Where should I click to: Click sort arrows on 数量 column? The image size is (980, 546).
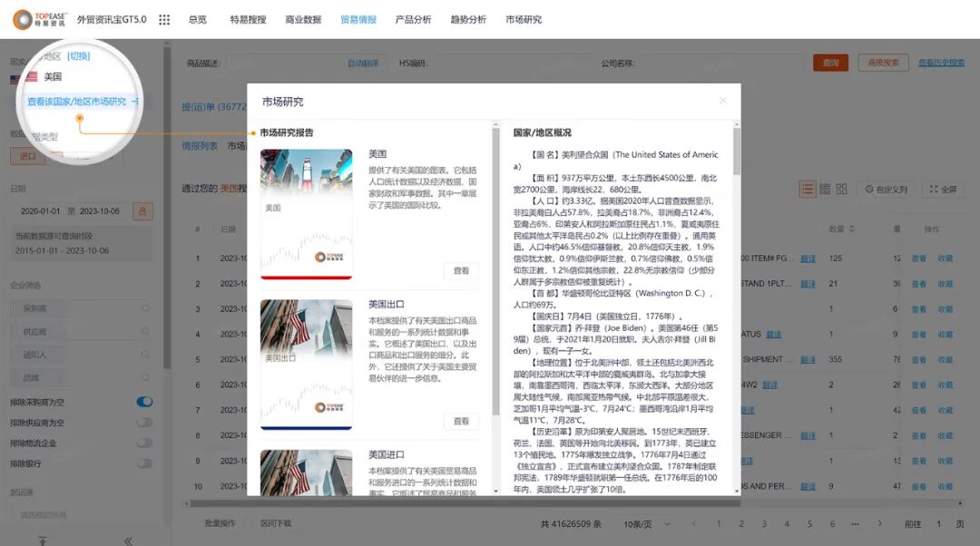852,229
